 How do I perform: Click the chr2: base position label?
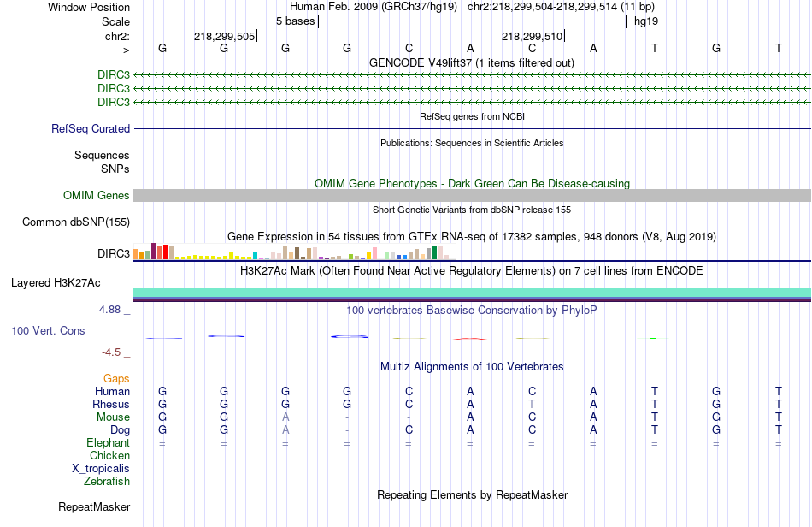[117, 36]
